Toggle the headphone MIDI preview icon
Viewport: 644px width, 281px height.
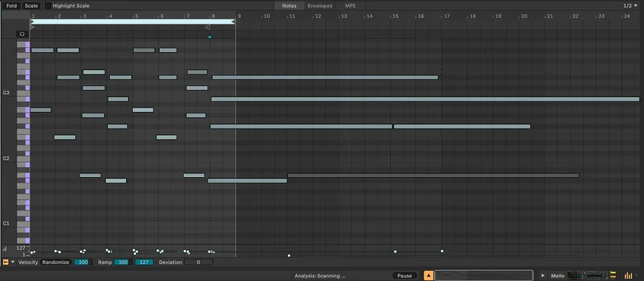click(22, 34)
